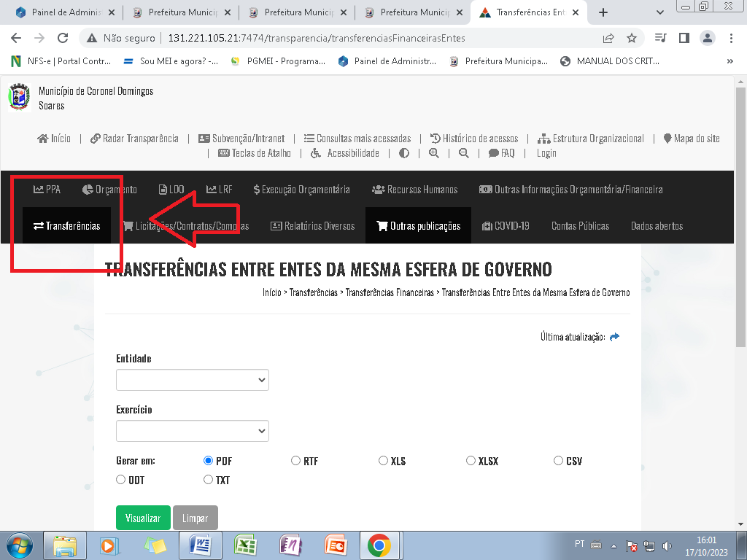Open Windows Explorer from the taskbar
The height and width of the screenshot is (560, 747).
pos(65,545)
